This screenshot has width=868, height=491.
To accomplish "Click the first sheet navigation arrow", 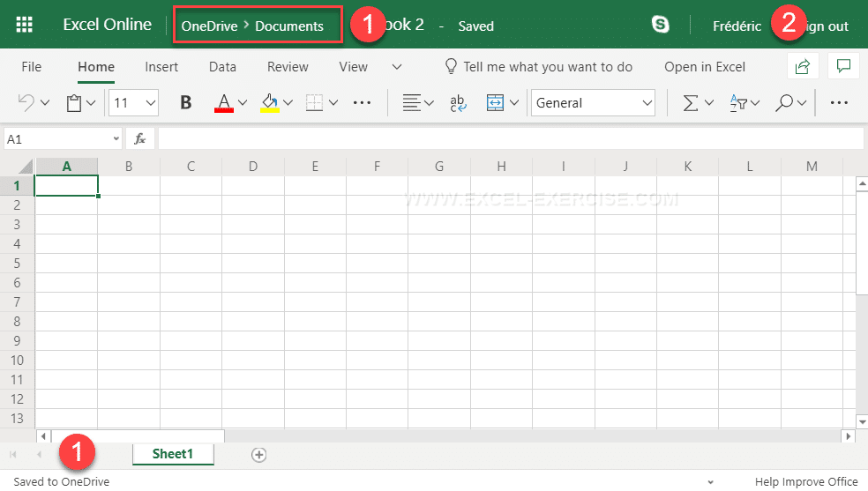I will [x=12, y=455].
